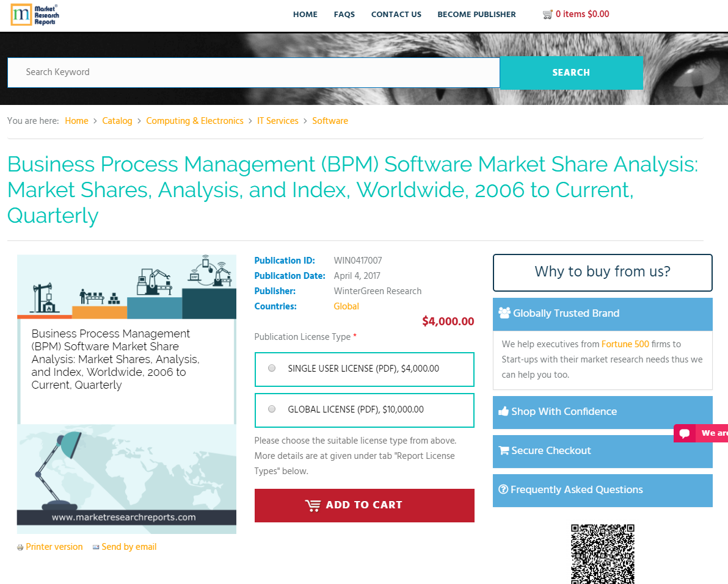This screenshot has width=728, height=584.
Task: Open the Software breadcrumb link
Action: [x=330, y=121]
